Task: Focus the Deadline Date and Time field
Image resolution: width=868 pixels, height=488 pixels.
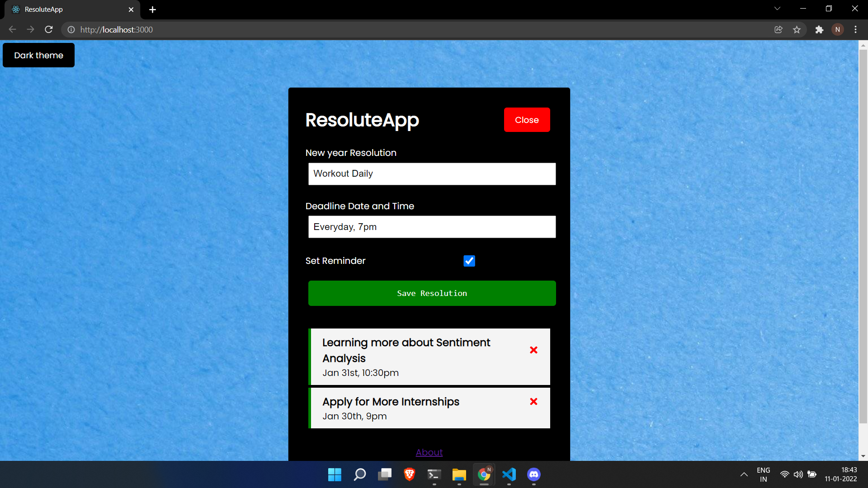Action: click(x=432, y=227)
